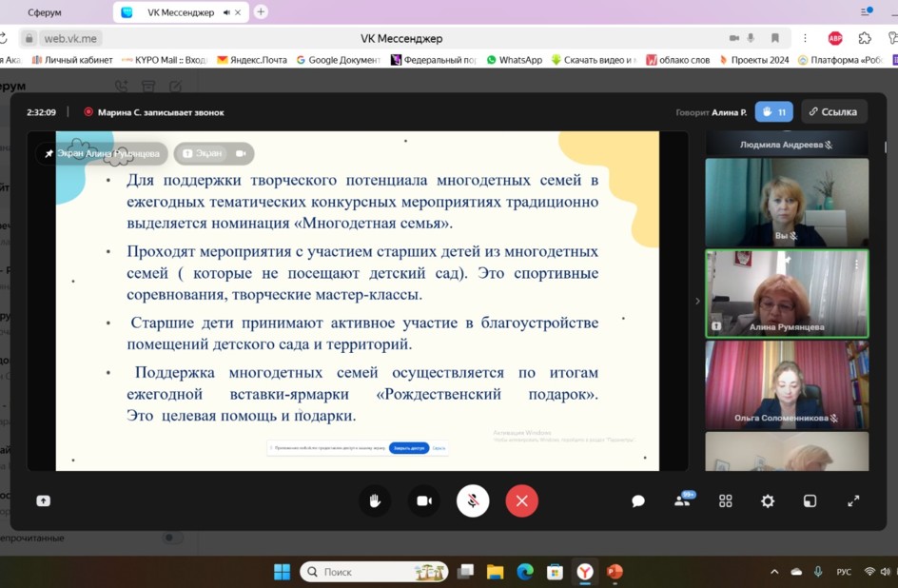Raise hand in the call
Viewport: 898px width, 588px height.
[375, 501]
